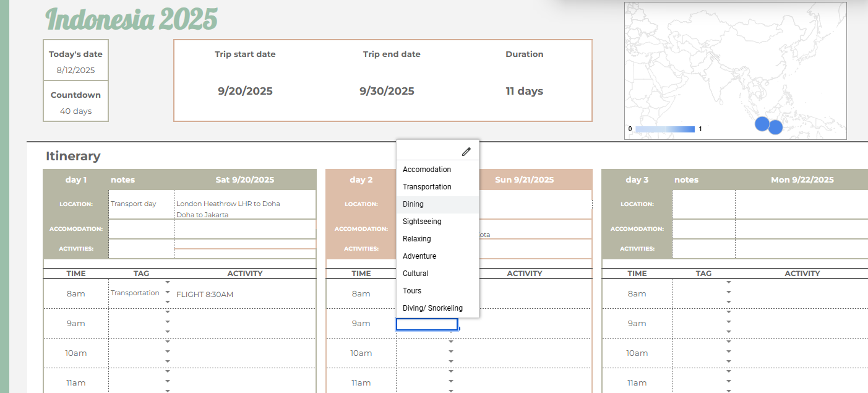Image resolution: width=868 pixels, height=393 pixels.
Task: Select Tours from the dropdown list
Action: pyautogui.click(x=412, y=291)
